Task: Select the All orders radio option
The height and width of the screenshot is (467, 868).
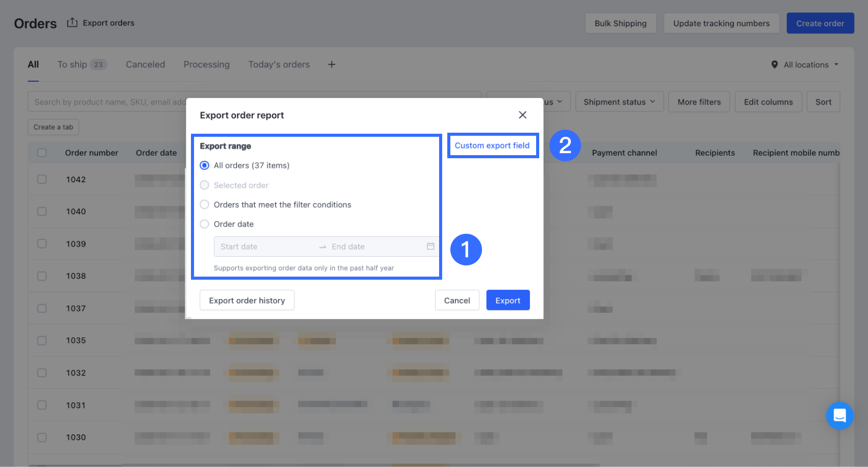Action: coord(205,165)
